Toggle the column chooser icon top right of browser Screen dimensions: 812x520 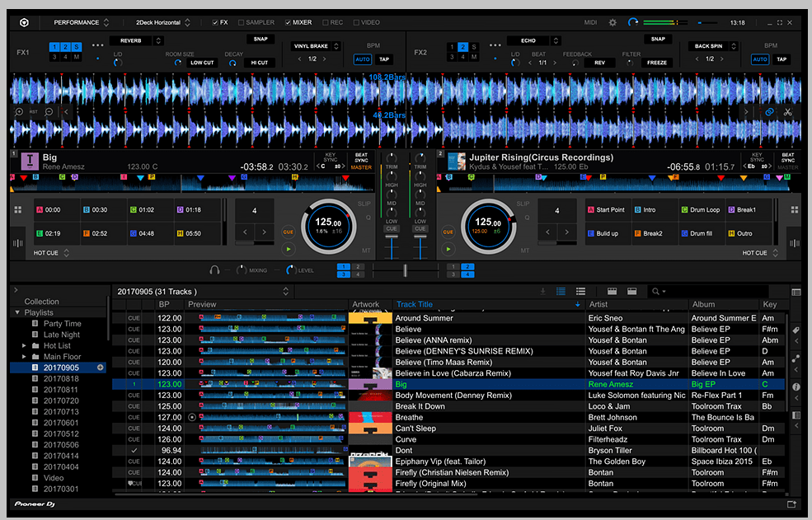click(796, 292)
